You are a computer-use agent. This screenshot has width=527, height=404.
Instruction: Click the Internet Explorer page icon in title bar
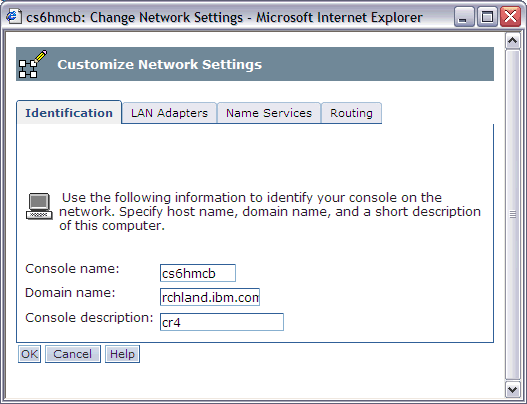13,16
